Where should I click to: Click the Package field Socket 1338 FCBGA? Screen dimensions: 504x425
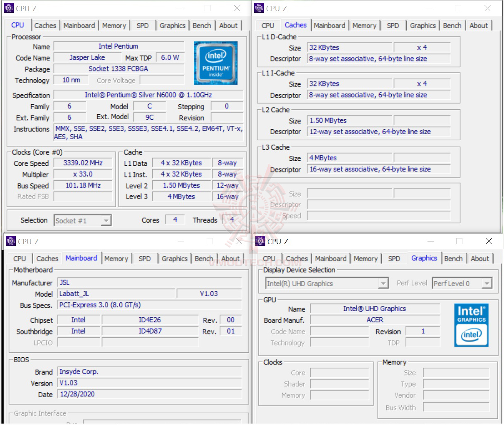click(119, 69)
